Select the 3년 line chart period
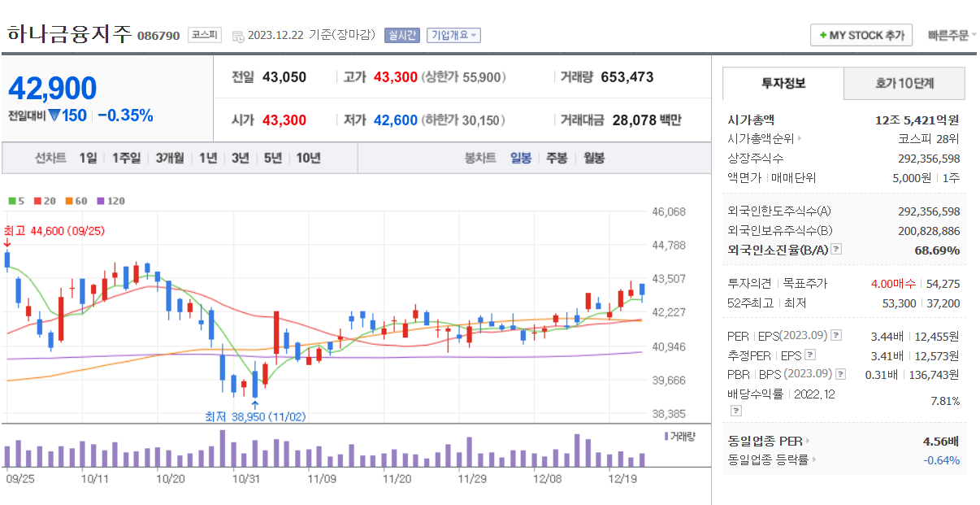The height and width of the screenshot is (505, 980). tap(240, 159)
